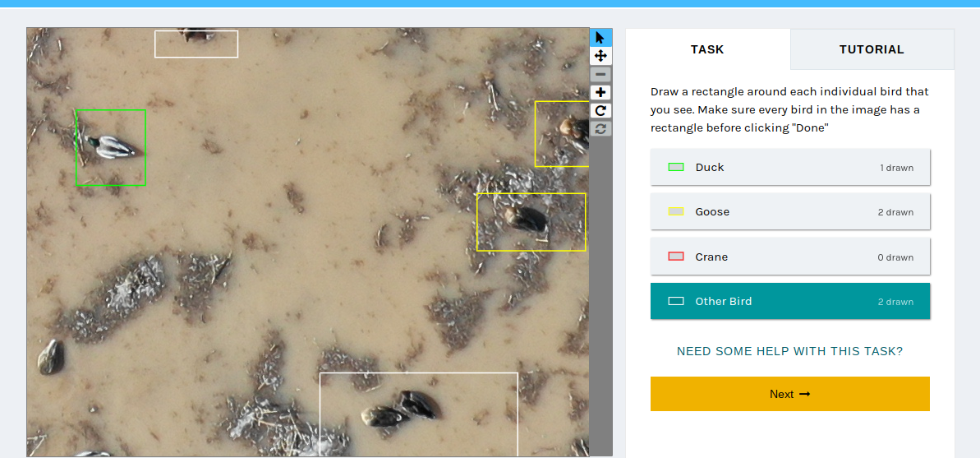Click the green Duck color swatch
Image resolution: width=980 pixels, height=458 pixels.
[675, 167]
